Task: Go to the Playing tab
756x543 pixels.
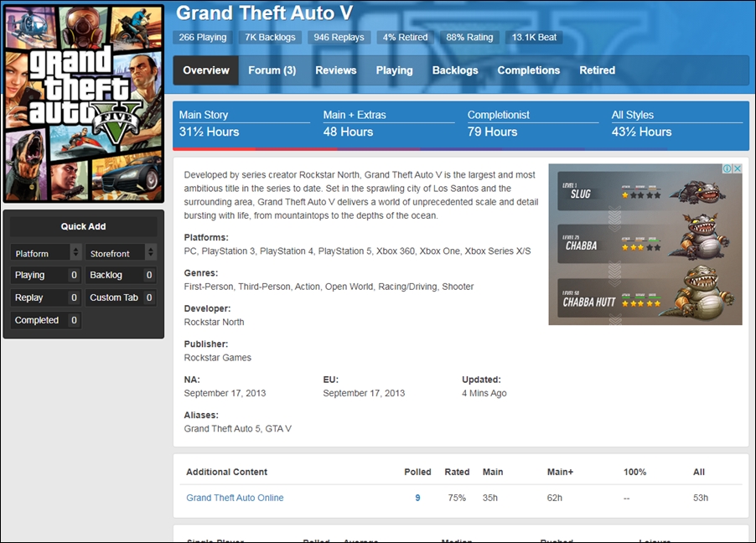Action: 395,70
